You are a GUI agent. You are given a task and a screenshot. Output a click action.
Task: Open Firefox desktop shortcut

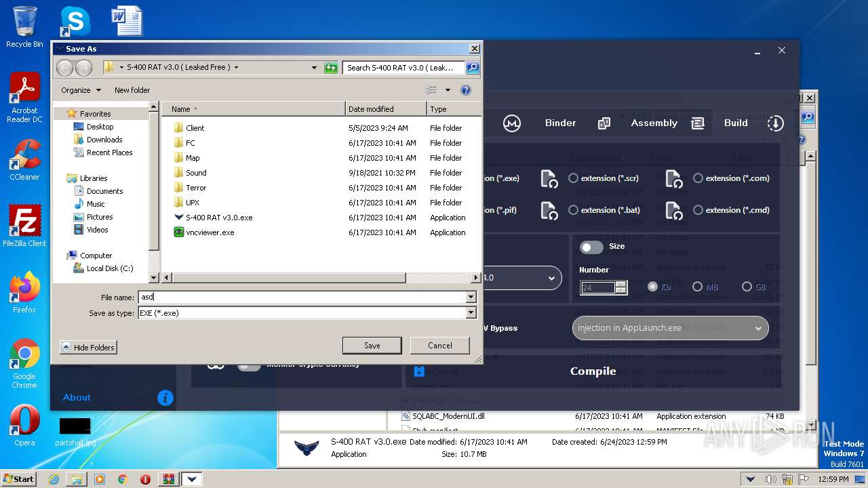[24, 293]
